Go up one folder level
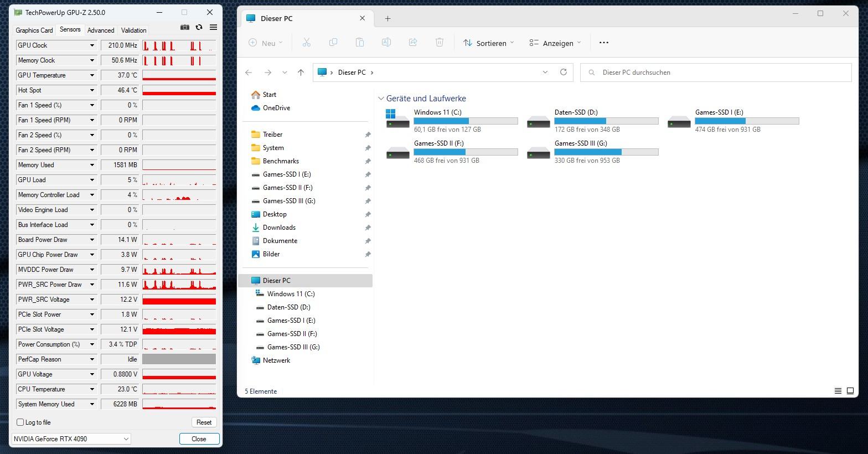 tap(301, 73)
